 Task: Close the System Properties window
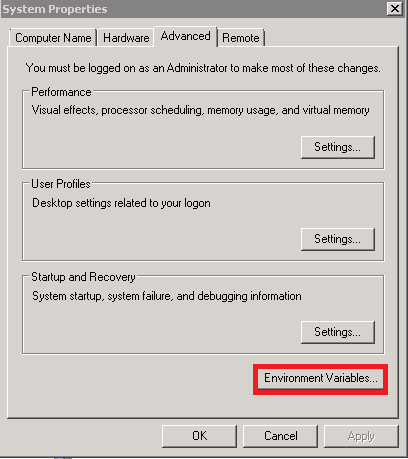click(395, 8)
